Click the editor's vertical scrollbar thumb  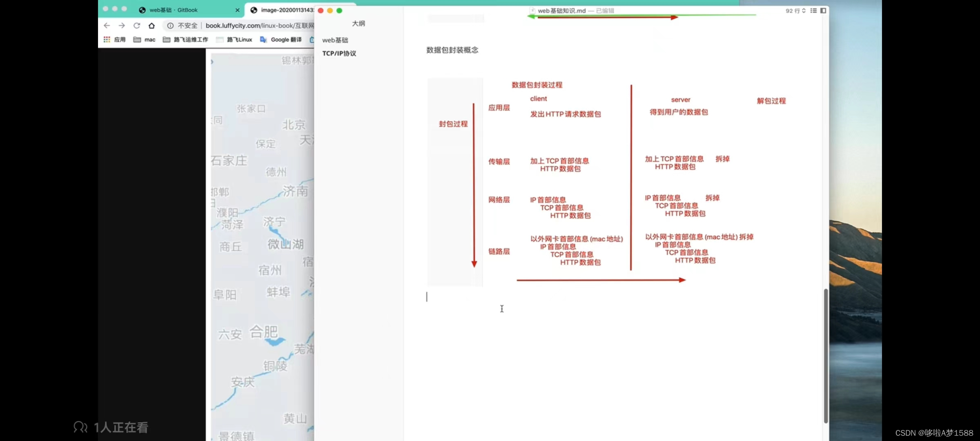[x=826, y=355]
